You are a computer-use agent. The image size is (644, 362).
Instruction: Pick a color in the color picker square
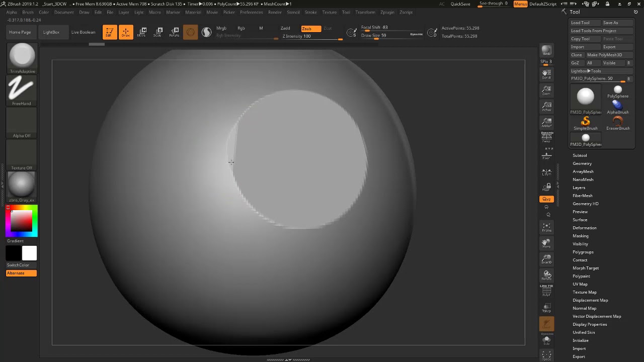[x=22, y=221]
